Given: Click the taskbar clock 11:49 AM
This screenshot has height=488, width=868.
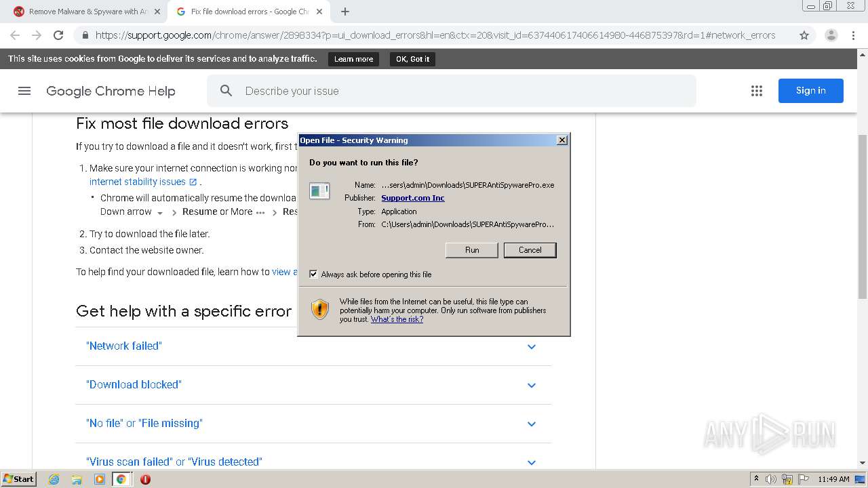Looking at the screenshot, I should tap(833, 479).
